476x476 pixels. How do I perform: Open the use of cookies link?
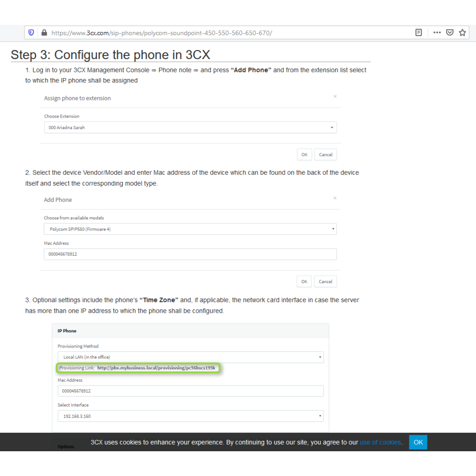point(380,442)
